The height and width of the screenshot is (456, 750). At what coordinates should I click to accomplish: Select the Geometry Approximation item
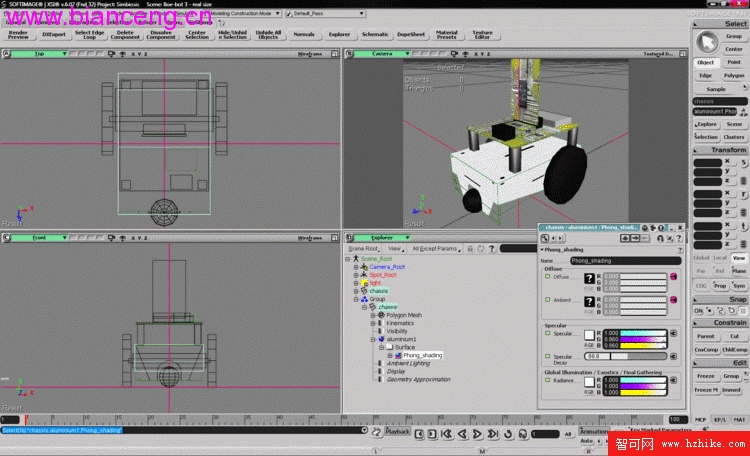pos(419,379)
